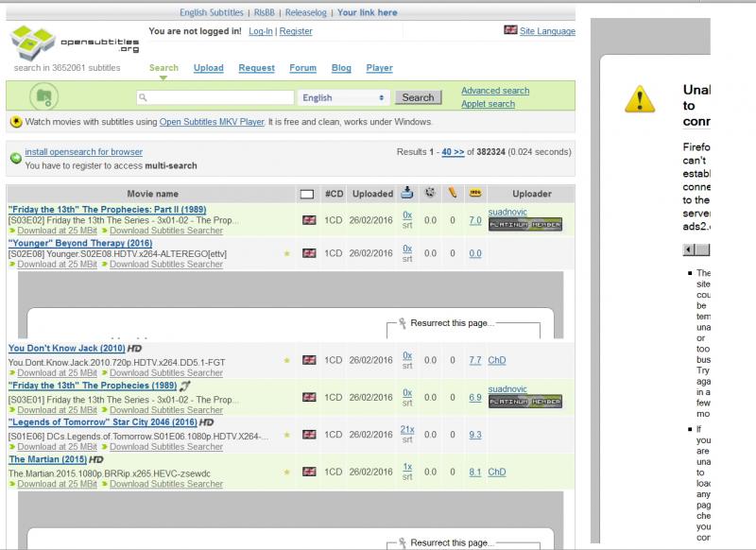Click left arrow of horizontal scrollbar in error panel
756x550 pixels.
[x=689, y=250]
